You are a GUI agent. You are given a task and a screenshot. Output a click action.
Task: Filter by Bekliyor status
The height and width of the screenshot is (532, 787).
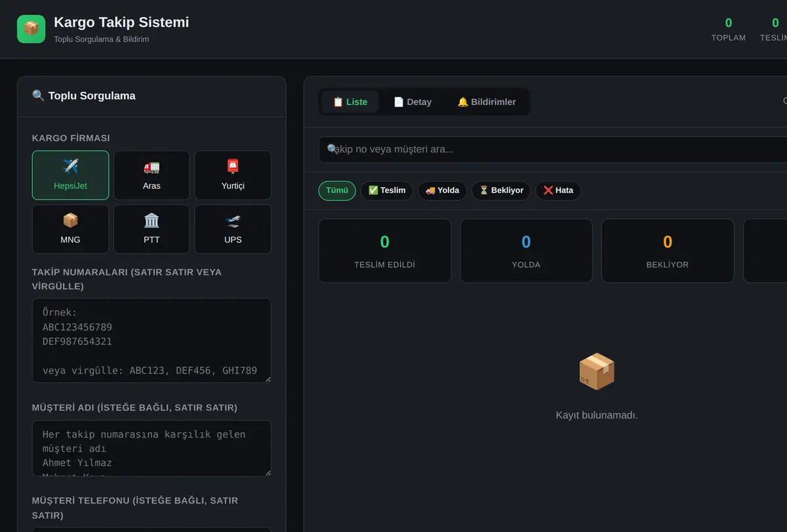pos(501,190)
